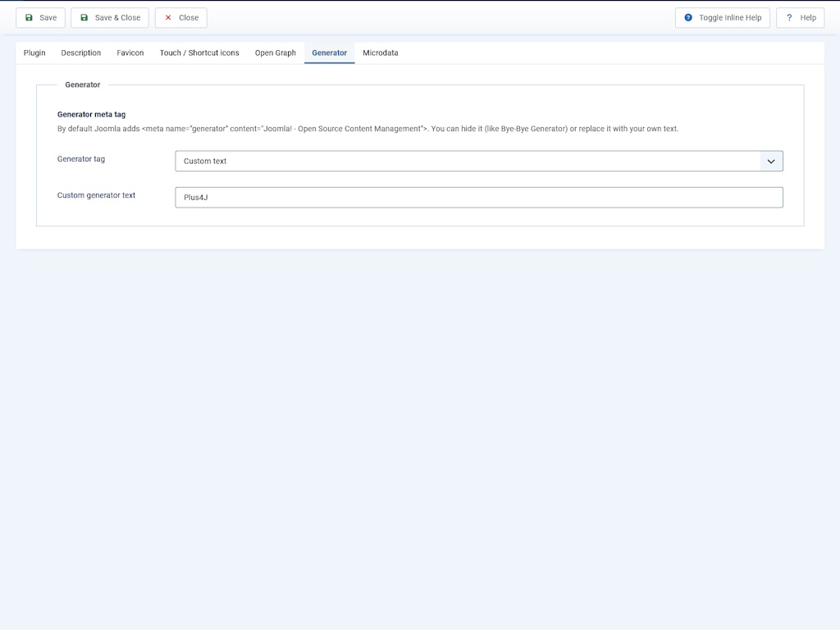
Task: Click Save & Close button
Action: pyautogui.click(x=110, y=18)
